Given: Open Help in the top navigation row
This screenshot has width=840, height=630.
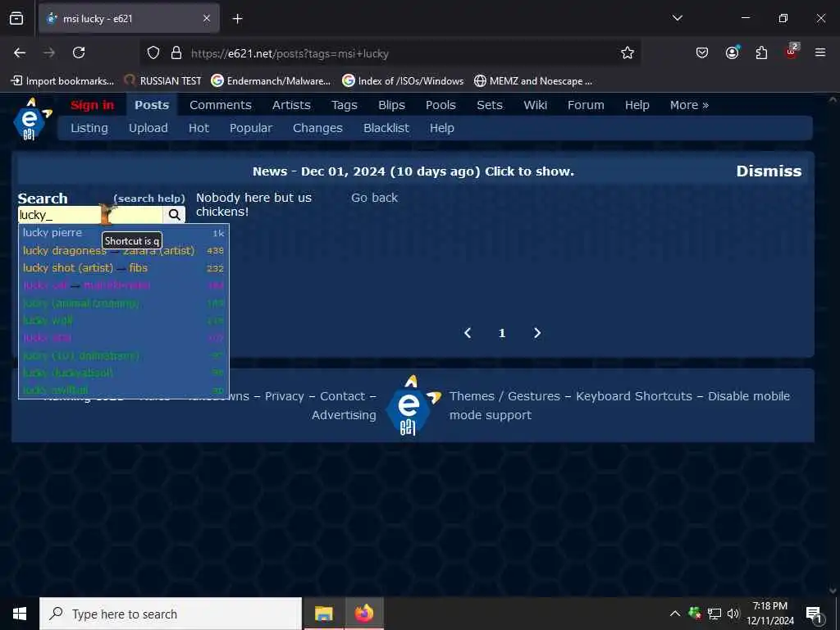Looking at the screenshot, I should pos(637,105).
